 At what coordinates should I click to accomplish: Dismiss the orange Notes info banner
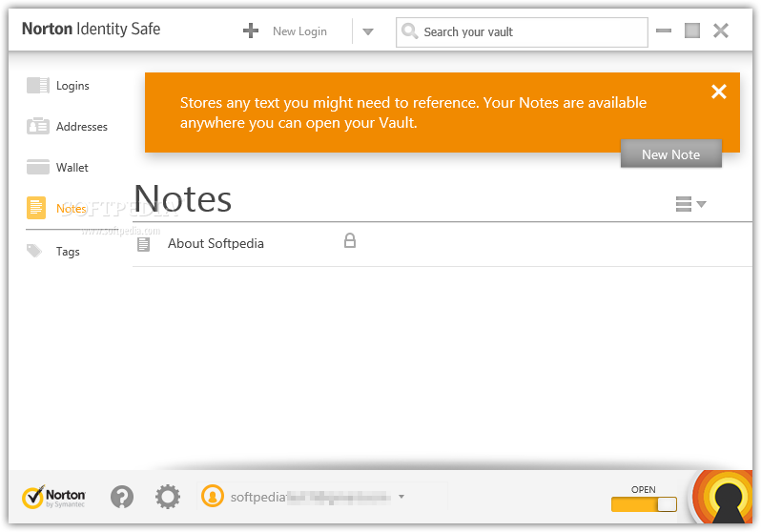[x=719, y=92]
